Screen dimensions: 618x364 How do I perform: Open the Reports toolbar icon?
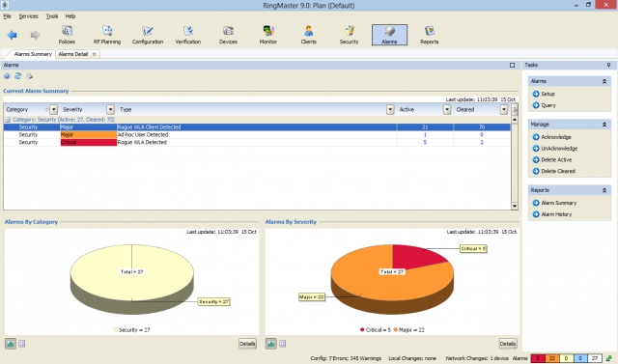(429, 35)
